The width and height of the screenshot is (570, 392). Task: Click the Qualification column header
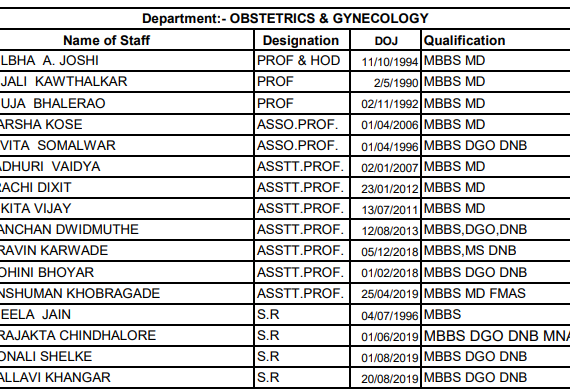tap(465, 40)
